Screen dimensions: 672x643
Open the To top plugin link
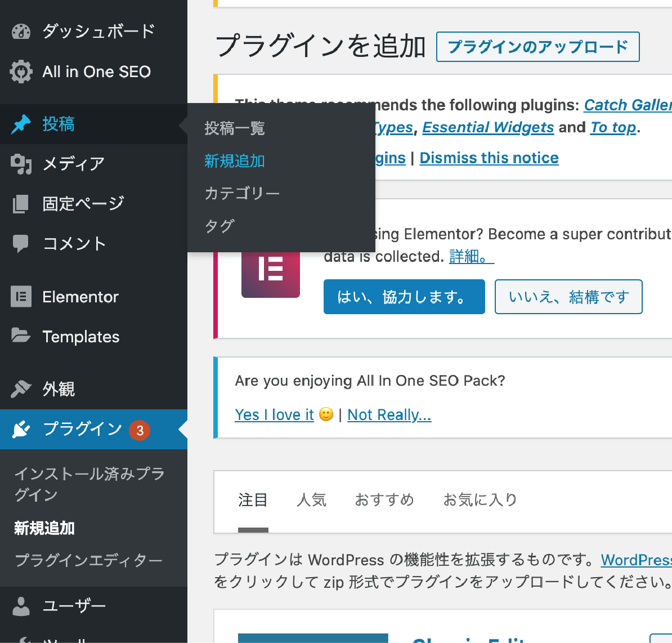click(613, 127)
